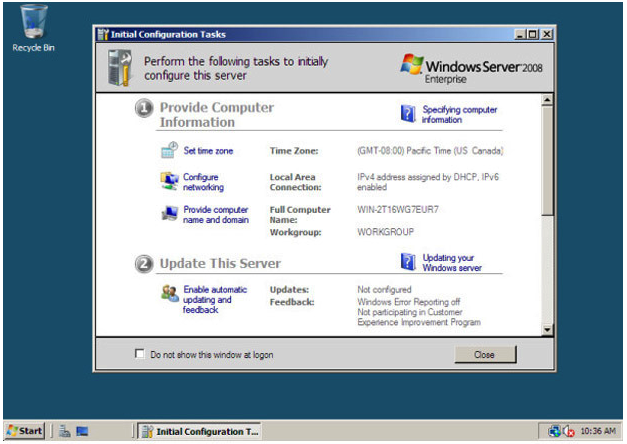This screenshot has width=627, height=444.
Task: Click the Not configured updates value
Action: [384, 290]
